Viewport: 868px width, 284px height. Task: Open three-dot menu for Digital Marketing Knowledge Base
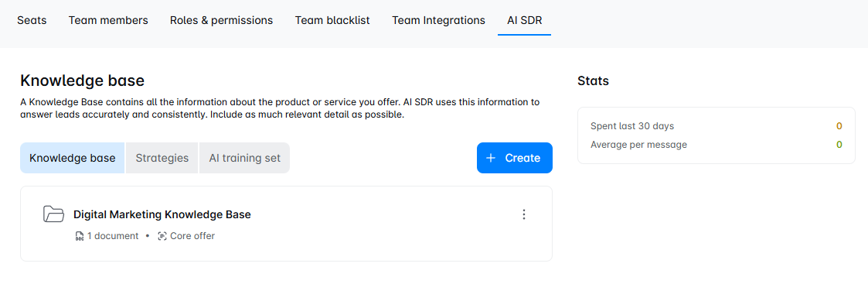click(x=524, y=214)
